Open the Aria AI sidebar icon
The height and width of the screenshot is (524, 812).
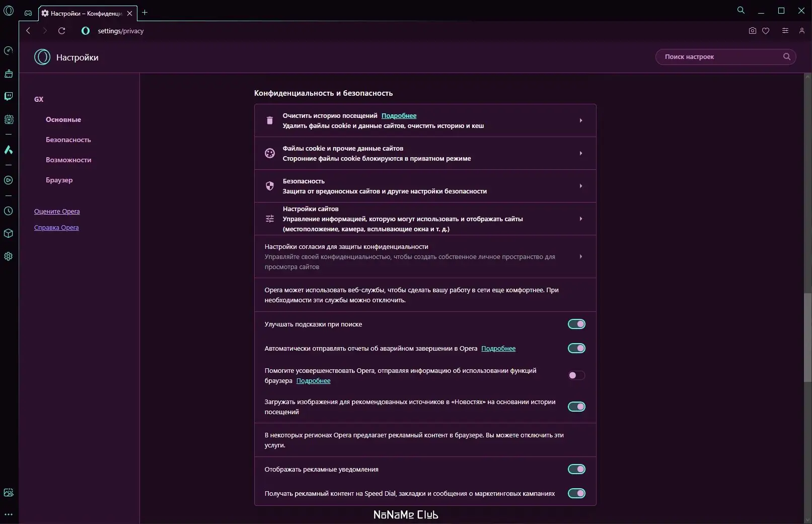[x=9, y=150]
